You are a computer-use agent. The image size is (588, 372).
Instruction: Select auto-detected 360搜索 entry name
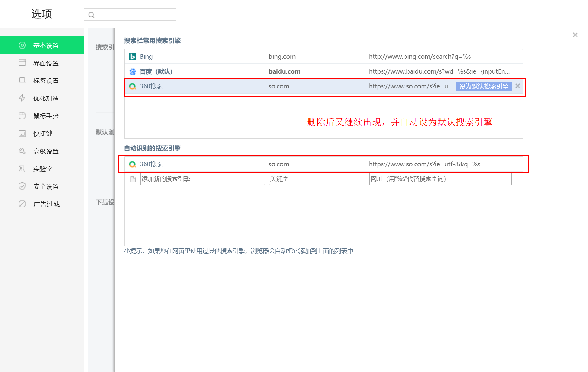click(151, 164)
